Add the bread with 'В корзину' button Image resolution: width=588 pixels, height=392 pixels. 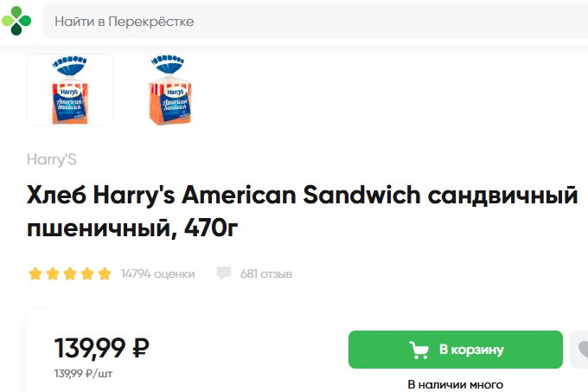coord(456,350)
